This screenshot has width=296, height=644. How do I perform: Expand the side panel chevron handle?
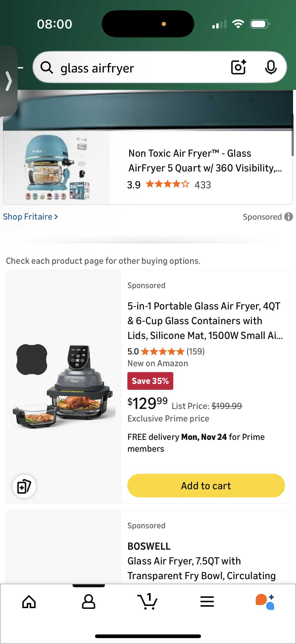(9, 81)
